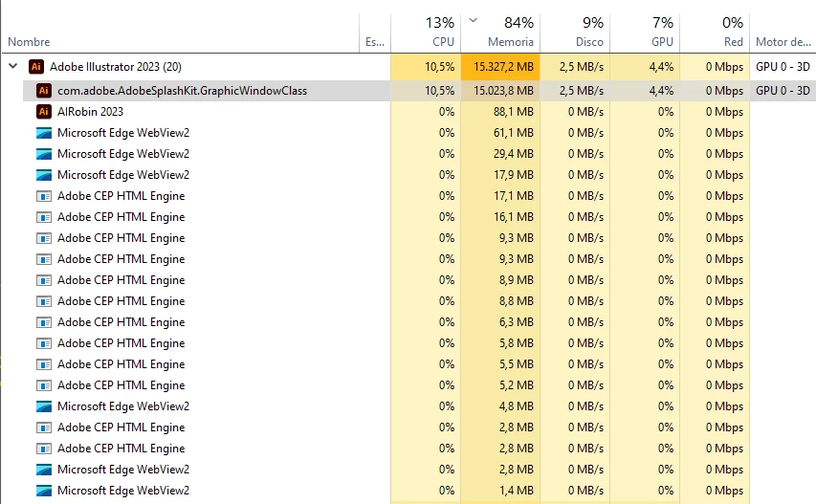Screen dimensions: 816x504
Task: Click the 0 MB/s disk cell of AIRobin 2023
Action: 575,111
